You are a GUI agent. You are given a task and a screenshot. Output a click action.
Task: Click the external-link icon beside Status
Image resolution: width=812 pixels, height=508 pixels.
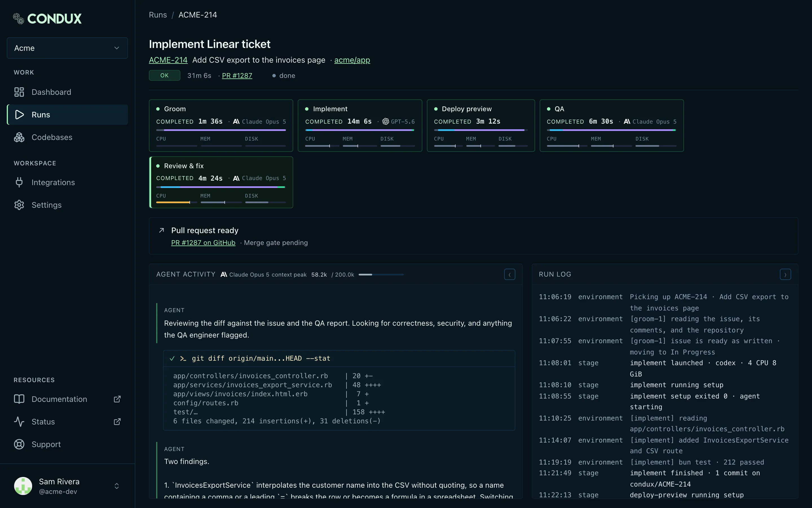[x=117, y=422]
